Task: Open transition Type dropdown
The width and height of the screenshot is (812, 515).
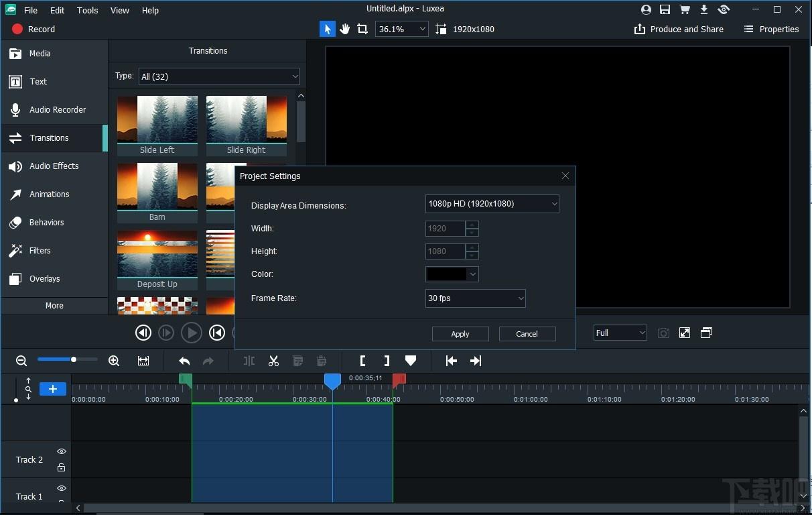Action: (x=219, y=76)
